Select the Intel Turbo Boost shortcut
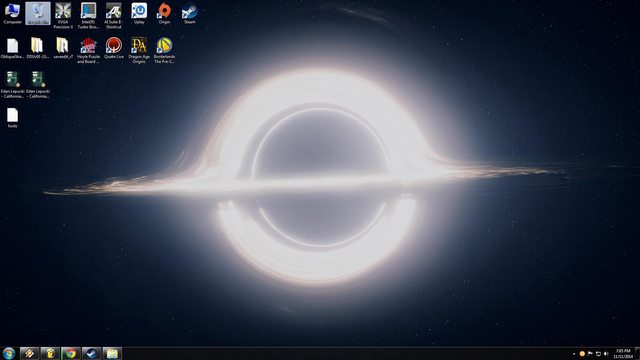The height and width of the screenshot is (360, 640). point(88,16)
